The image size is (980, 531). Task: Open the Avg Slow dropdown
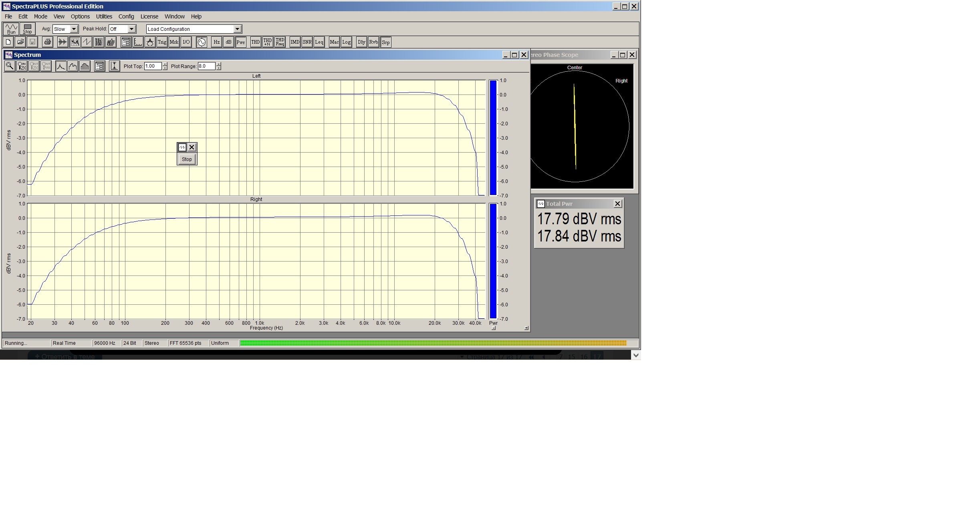74,29
